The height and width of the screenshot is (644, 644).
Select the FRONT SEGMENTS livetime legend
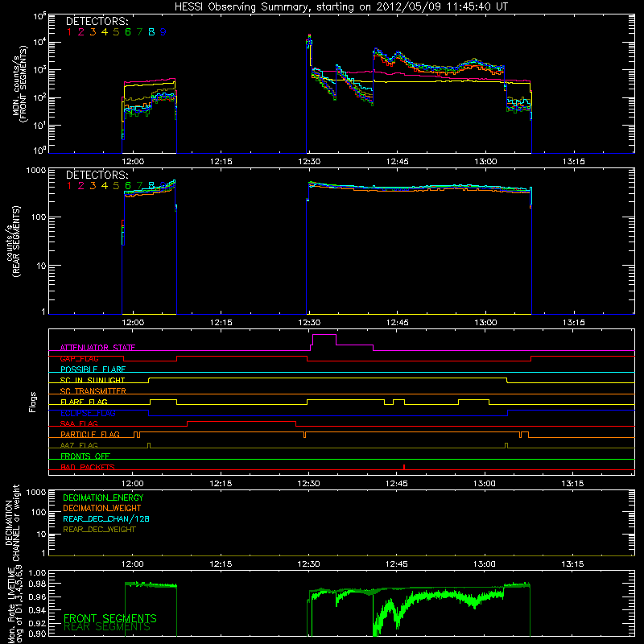(x=110, y=618)
